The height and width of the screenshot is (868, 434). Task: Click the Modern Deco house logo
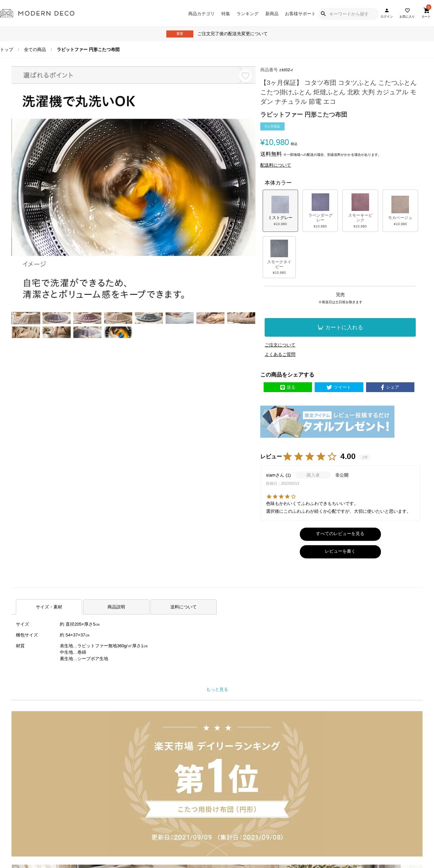7,13
